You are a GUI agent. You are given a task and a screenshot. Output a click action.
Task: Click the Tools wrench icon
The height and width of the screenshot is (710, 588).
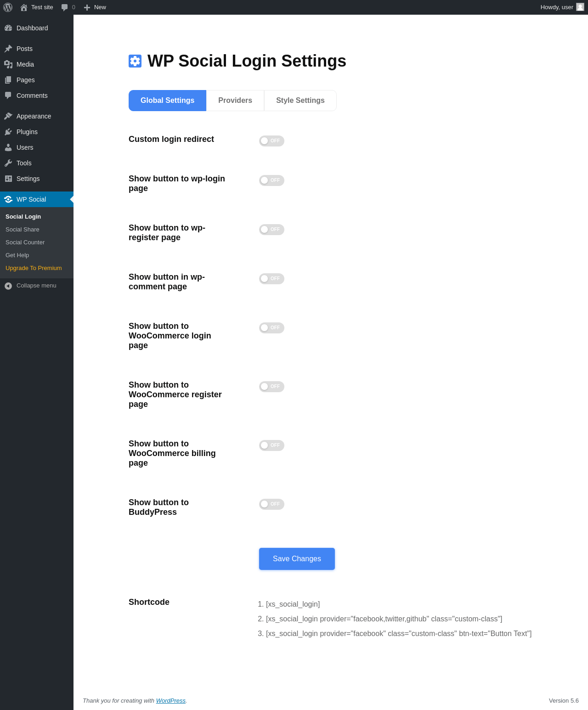pos(8,163)
